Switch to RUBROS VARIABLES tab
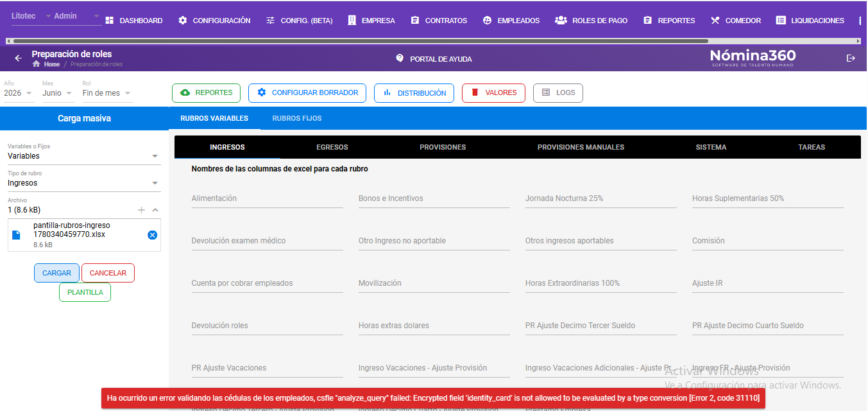The image size is (868, 411). pos(214,118)
